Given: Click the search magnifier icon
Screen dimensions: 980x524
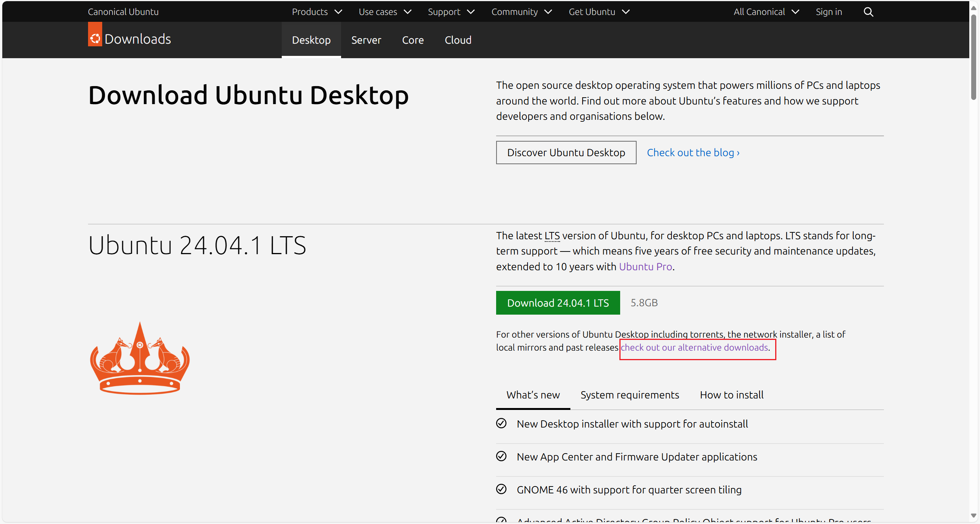Looking at the screenshot, I should pos(868,12).
